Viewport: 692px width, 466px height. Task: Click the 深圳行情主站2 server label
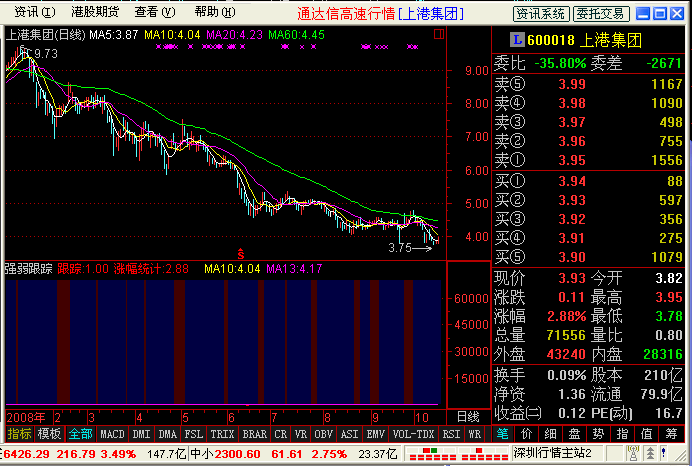pos(552,453)
